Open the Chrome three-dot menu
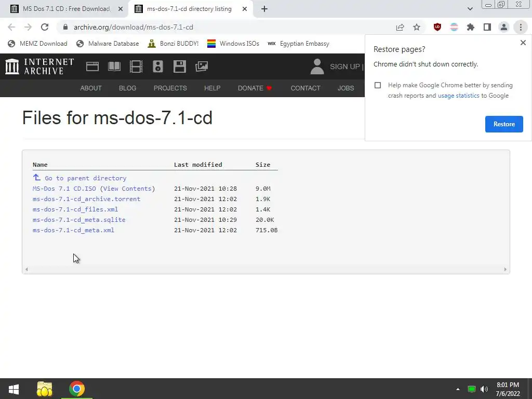Screen dimensions: 532x399 click(521, 27)
